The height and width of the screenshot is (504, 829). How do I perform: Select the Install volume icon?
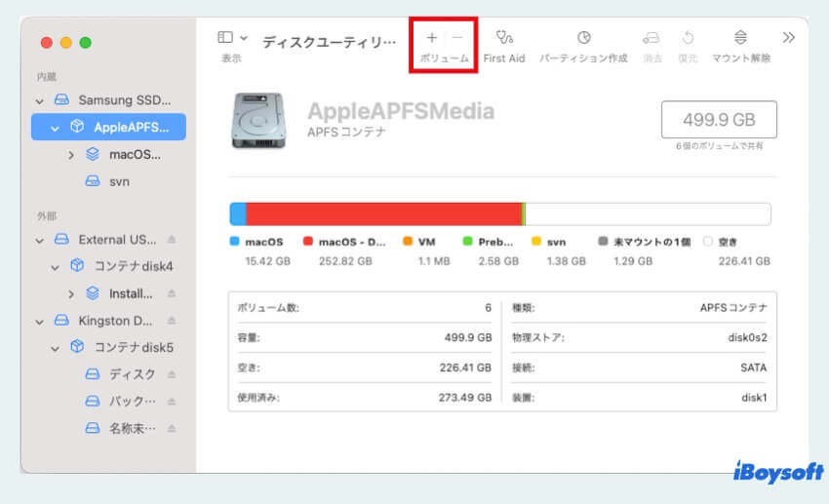click(x=93, y=292)
